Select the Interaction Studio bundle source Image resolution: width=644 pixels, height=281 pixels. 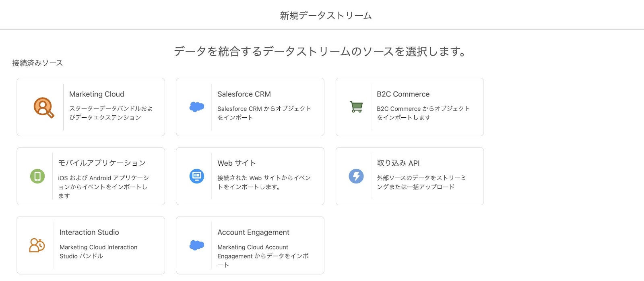pyautogui.click(x=90, y=245)
